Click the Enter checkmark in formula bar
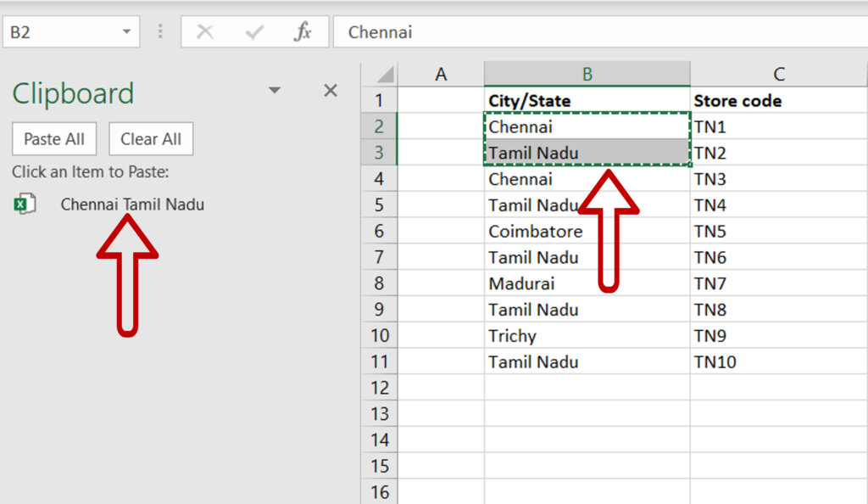The height and width of the screenshot is (504, 868). tap(253, 32)
